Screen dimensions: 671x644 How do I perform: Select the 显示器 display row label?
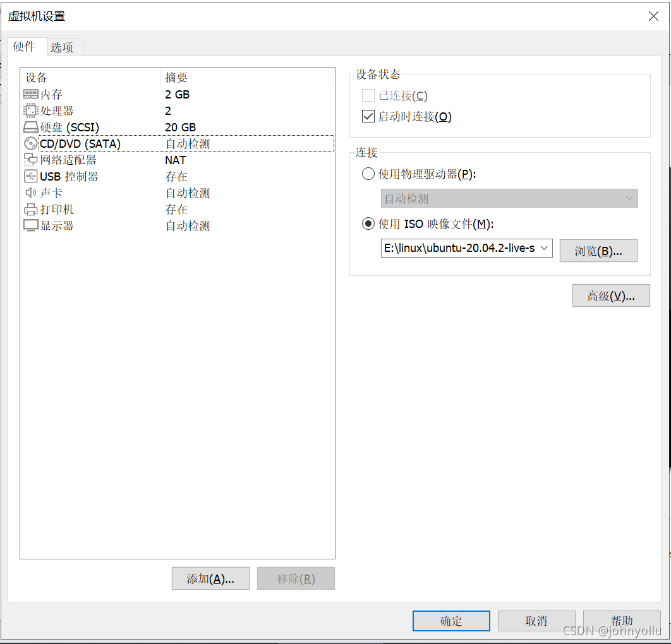[x=57, y=225]
